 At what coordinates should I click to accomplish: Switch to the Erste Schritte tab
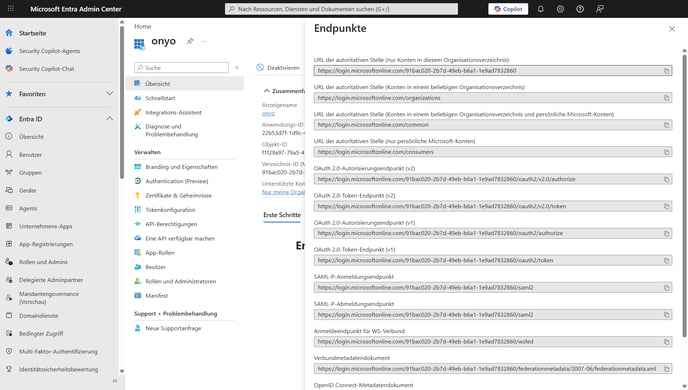coord(282,215)
